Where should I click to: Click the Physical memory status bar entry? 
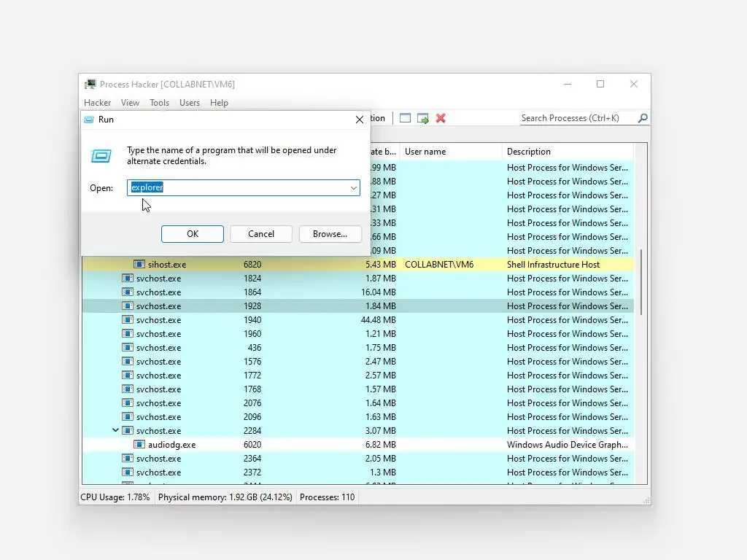[225, 497]
